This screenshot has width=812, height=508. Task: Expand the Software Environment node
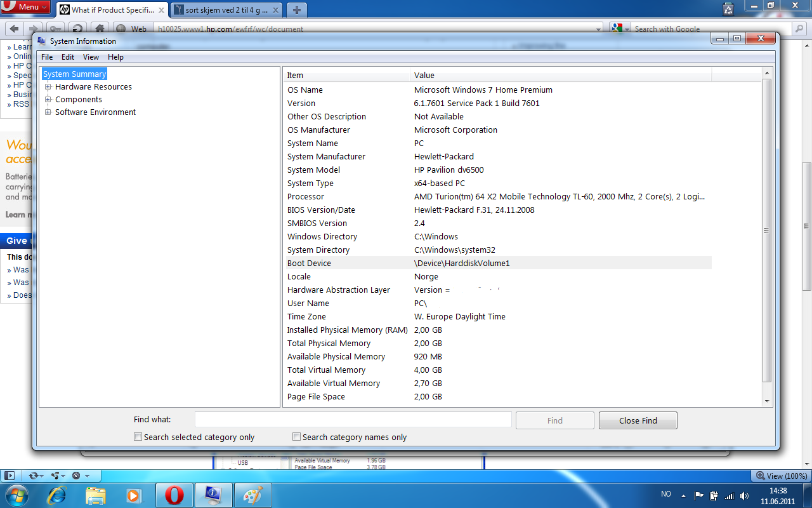(48, 112)
